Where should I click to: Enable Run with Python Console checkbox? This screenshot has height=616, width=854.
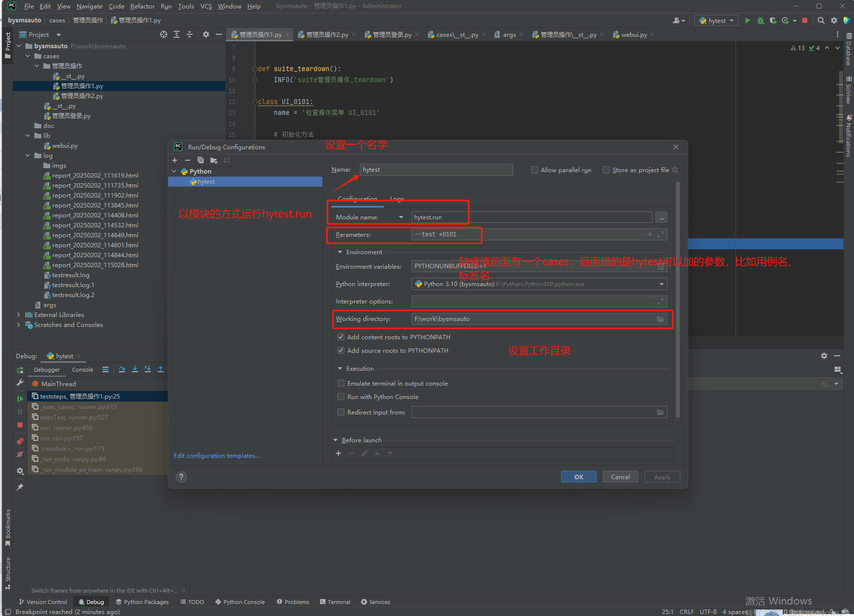click(341, 397)
